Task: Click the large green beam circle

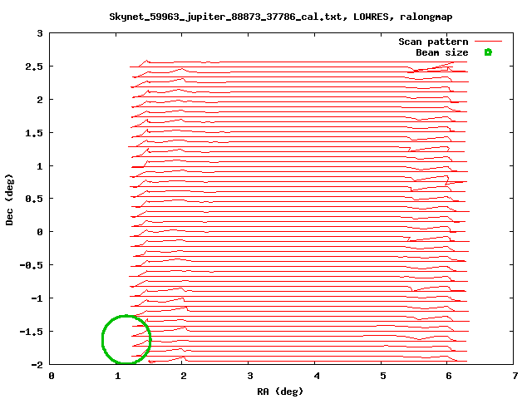Action: click(x=126, y=339)
